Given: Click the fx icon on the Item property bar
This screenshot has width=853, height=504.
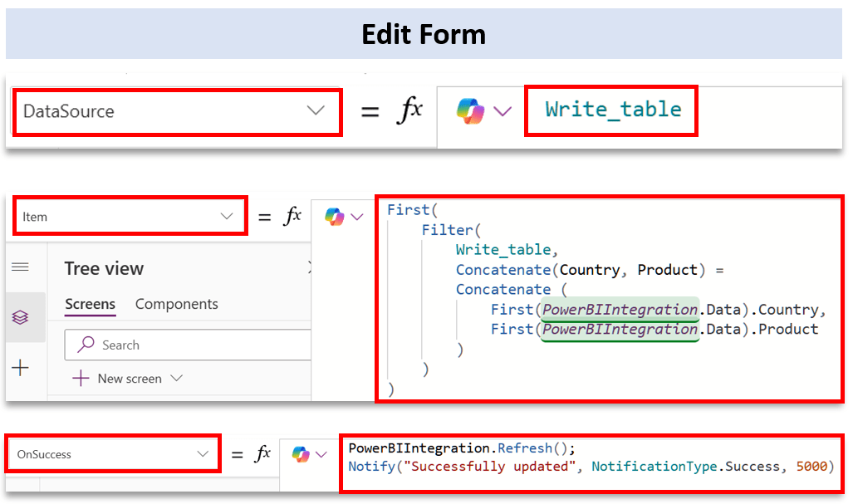Looking at the screenshot, I should point(292,215).
